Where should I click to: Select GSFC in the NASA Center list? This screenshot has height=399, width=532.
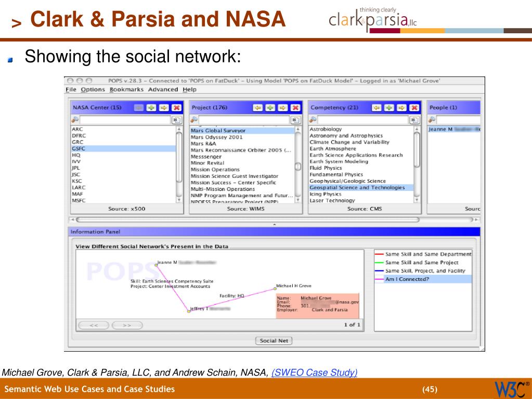[x=123, y=149]
